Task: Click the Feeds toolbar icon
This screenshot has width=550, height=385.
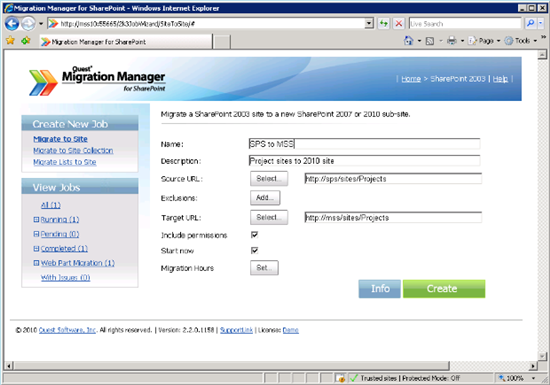Action: (x=430, y=41)
